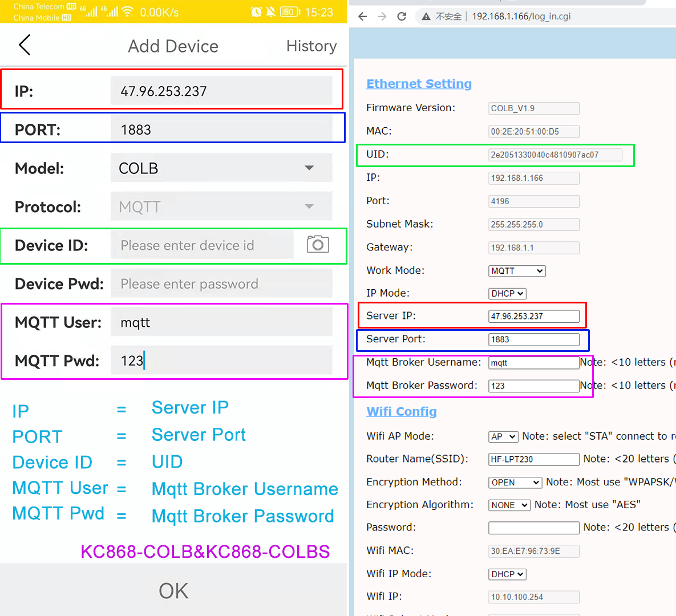Open the Work Mode MQTT dropdown
Viewport: 676px width, 616px height.
tap(517, 271)
